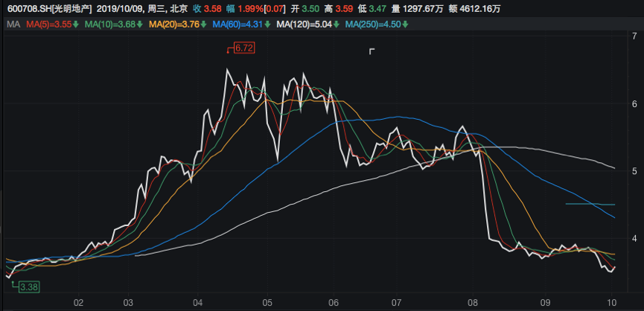The height and width of the screenshot is (311, 644).
Task: Click the down arrow beside MA(5)
Action: point(77,25)
